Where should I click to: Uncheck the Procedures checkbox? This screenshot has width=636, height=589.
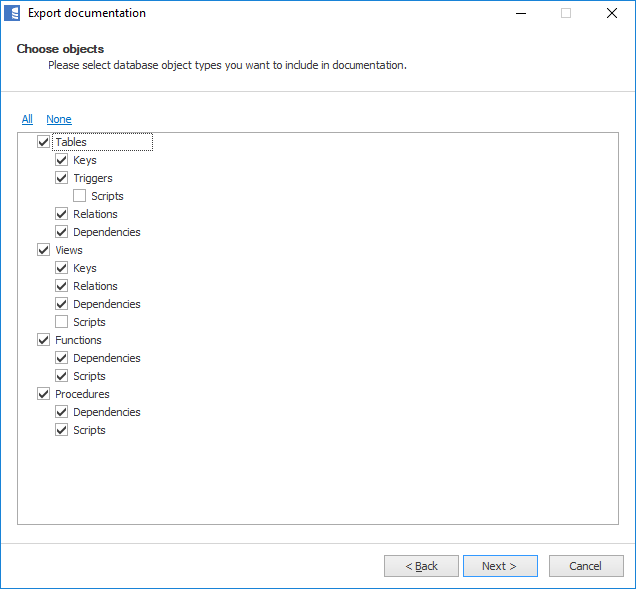click(43, 394)
